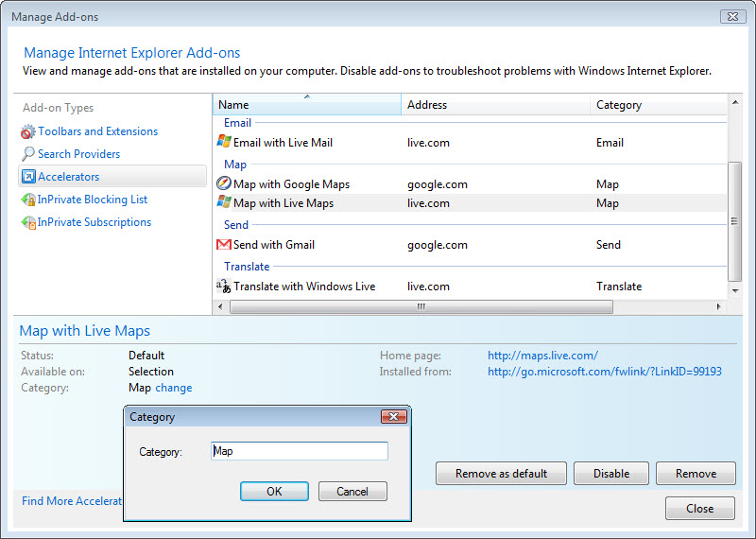Open InPrivate Blocking List
756x539 pixels.
click(93, 200)
